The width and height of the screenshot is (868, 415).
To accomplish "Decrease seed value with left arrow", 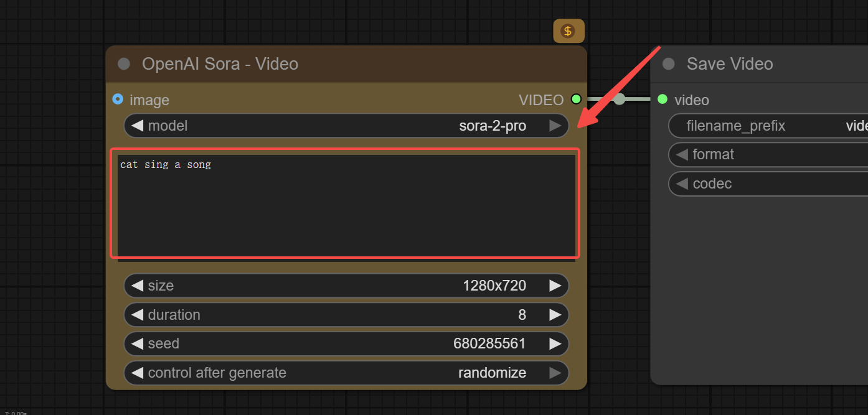I will [137, 343].
